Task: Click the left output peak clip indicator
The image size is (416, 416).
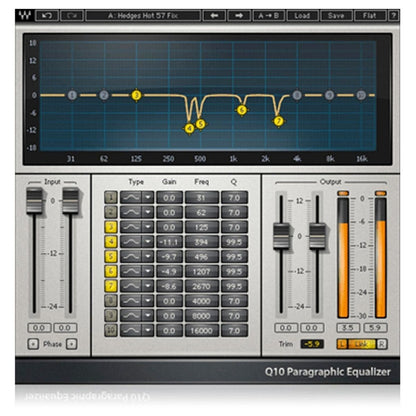Action: coord(343,193)
